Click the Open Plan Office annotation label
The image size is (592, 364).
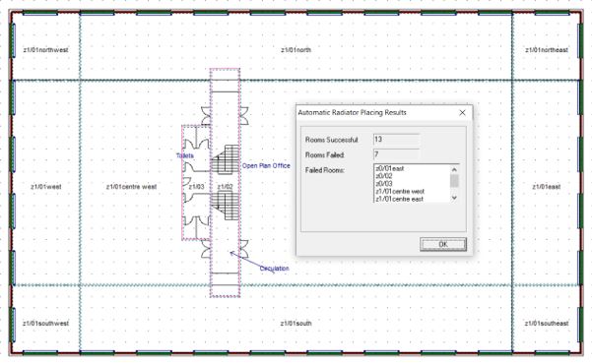(266, 165)
